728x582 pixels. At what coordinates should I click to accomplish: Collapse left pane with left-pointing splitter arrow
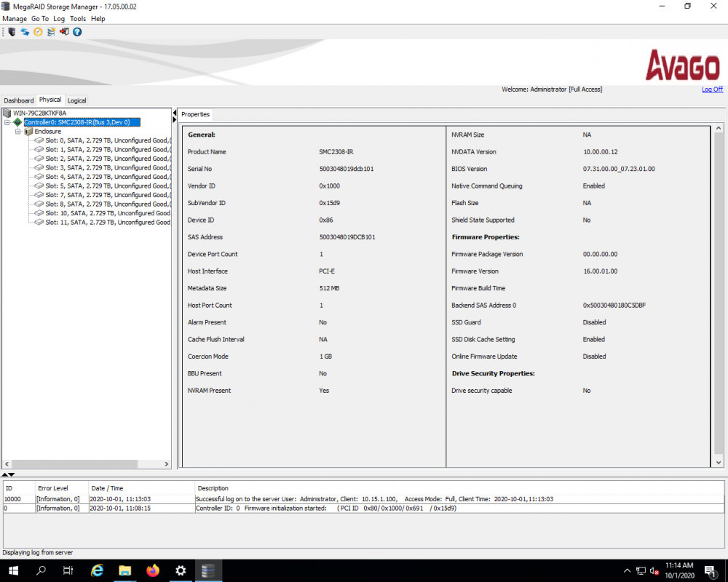coord(175,113)
